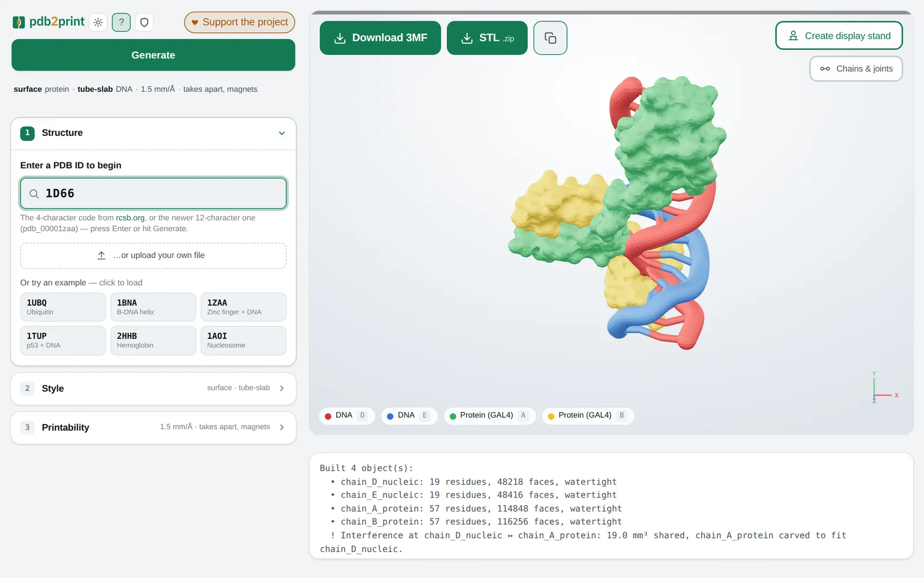Open Chains & joints panel
This screenshot has height=578, width=924.
[856, 69]
